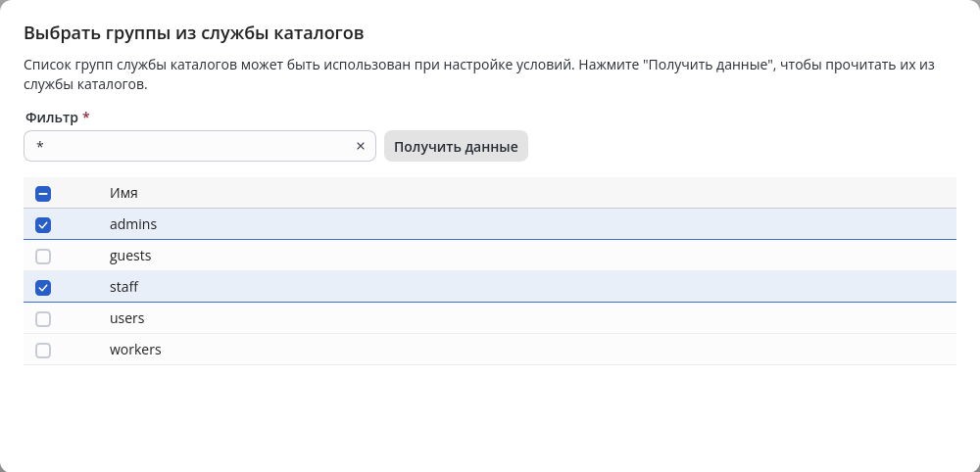Click the dialog title "Выбрать группы из службы каталогов"

point(193,33)
